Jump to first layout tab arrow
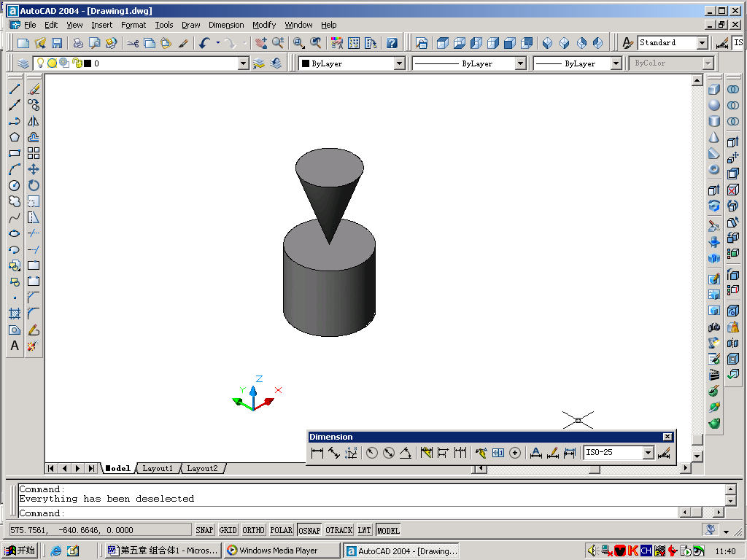 [x=51, y=469]
